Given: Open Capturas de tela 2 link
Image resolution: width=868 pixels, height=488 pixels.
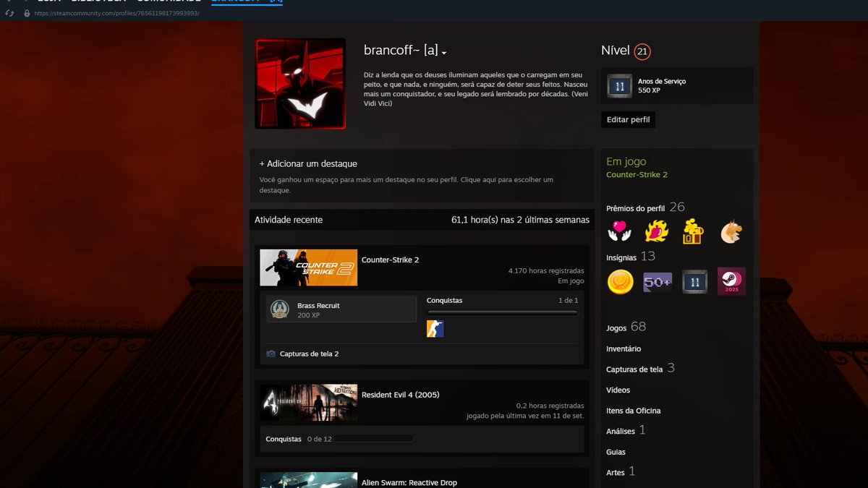Looking at the screenshot, I should coord(309,354).
